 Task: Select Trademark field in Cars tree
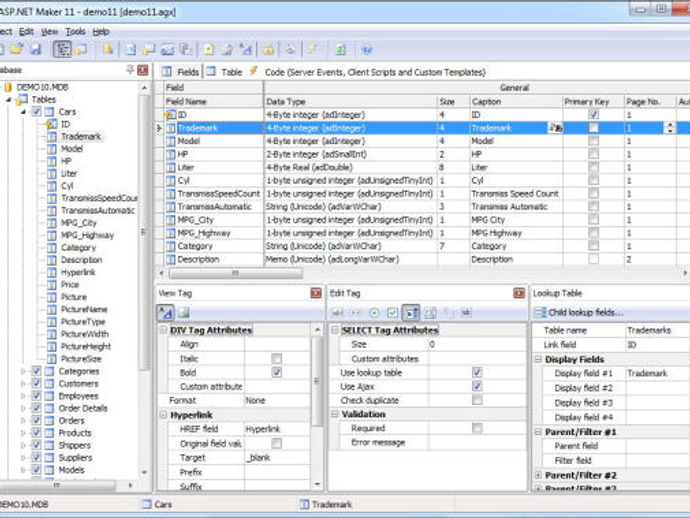(81, 136)
